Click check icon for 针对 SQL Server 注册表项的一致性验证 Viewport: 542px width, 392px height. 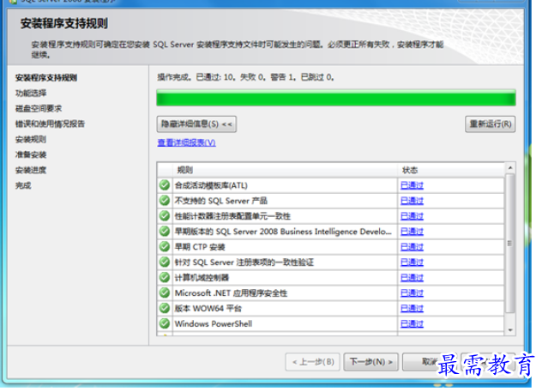(x=165, y=262)
